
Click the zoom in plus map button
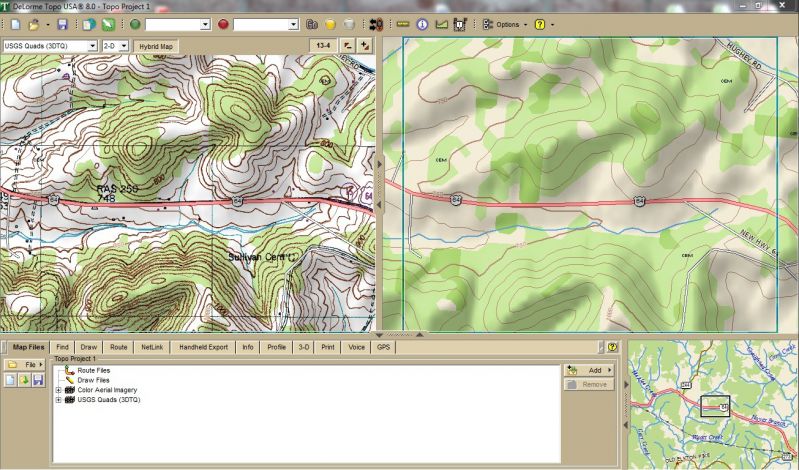(365, 46)
